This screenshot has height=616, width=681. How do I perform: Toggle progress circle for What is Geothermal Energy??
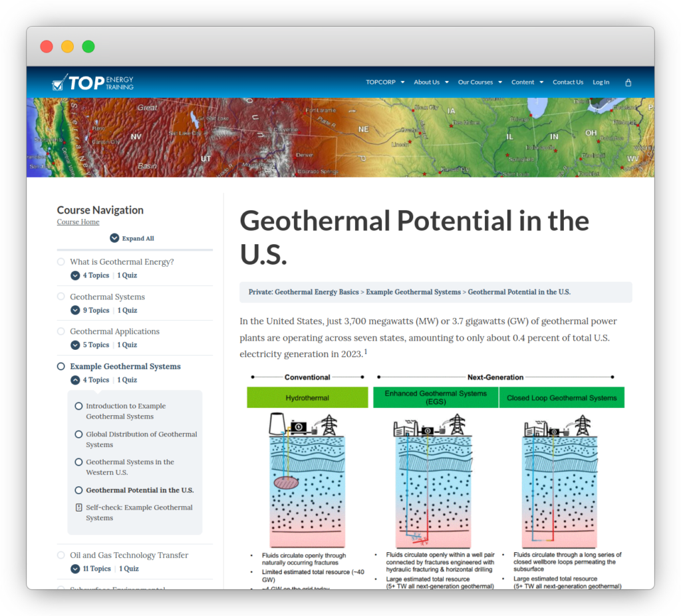pos(61,261)
